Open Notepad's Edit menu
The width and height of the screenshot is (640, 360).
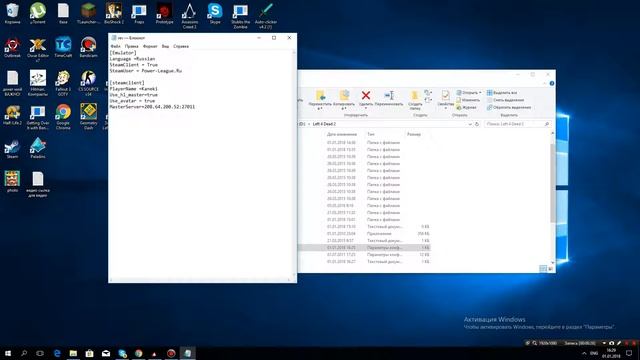click(x=131, y=46)
